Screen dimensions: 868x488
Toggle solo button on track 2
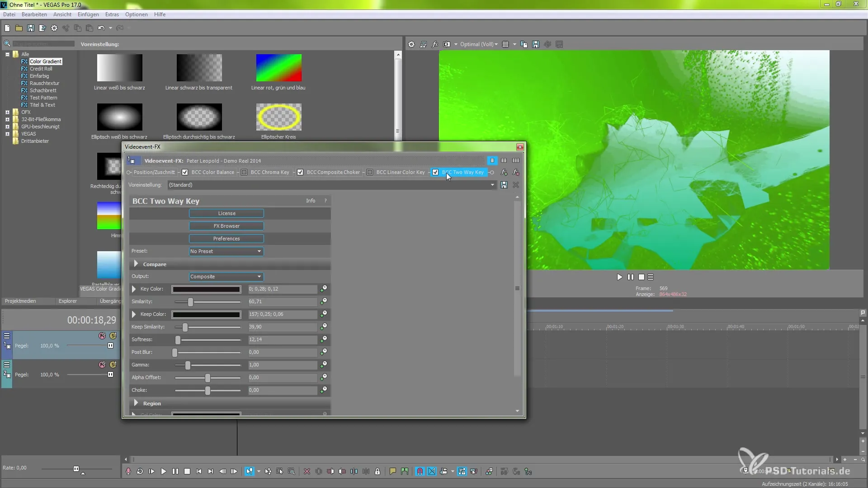click(113, 365)
